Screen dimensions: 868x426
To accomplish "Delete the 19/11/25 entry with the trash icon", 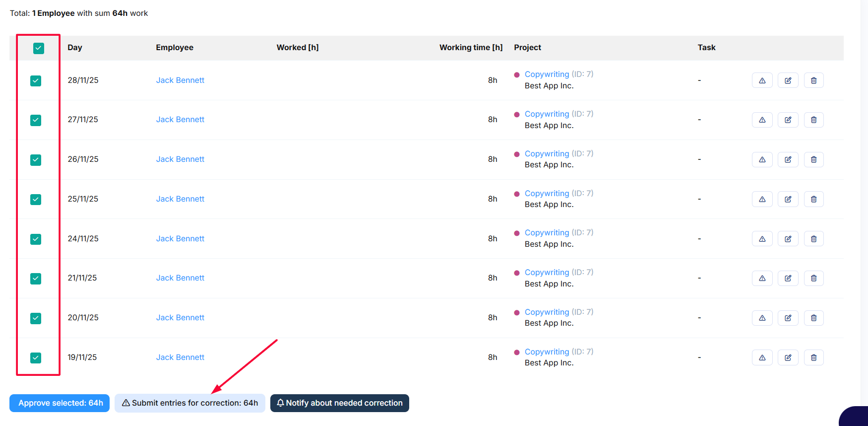I will point(813,357).
